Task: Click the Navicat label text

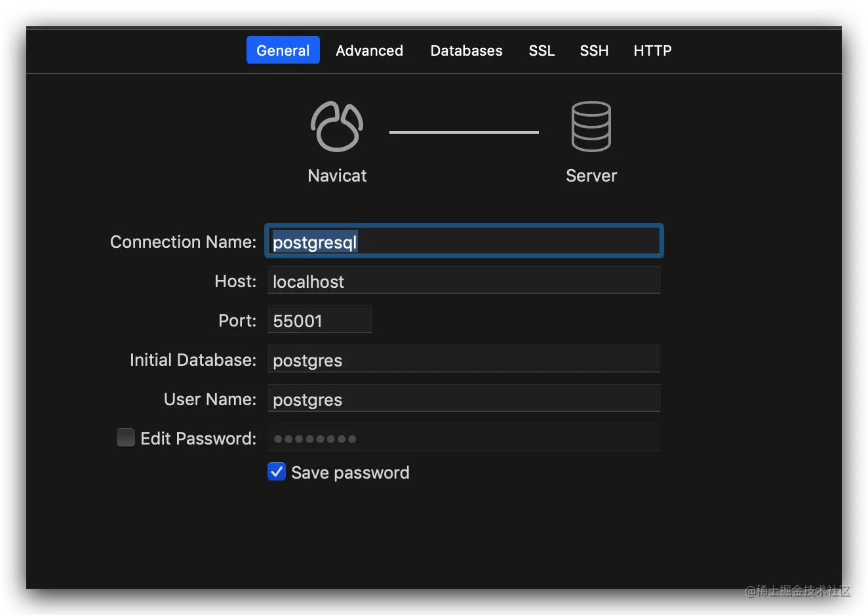Action: 337,176
